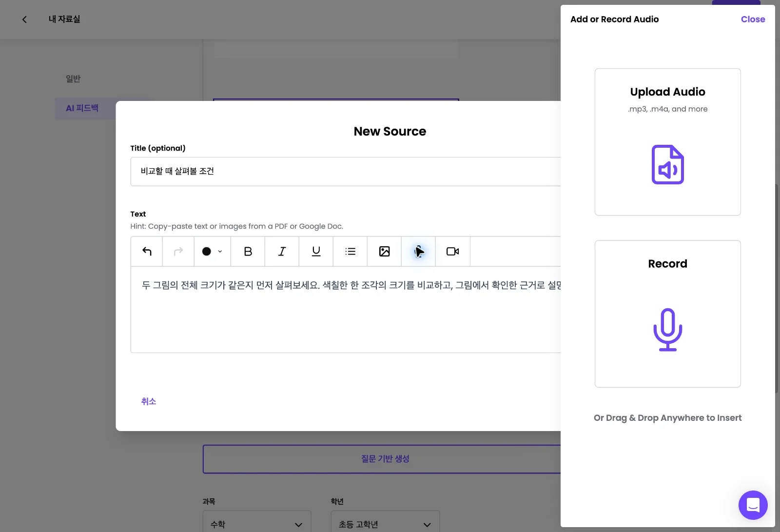Click into the source text editor area
This screenshot has width=780, height=532.
tap(346, 310)
